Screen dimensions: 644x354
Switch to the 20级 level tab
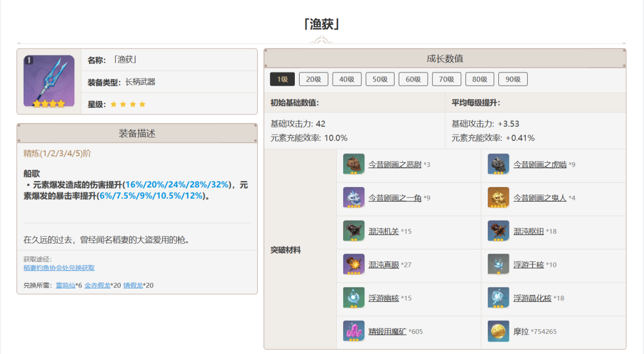(313, 80)
